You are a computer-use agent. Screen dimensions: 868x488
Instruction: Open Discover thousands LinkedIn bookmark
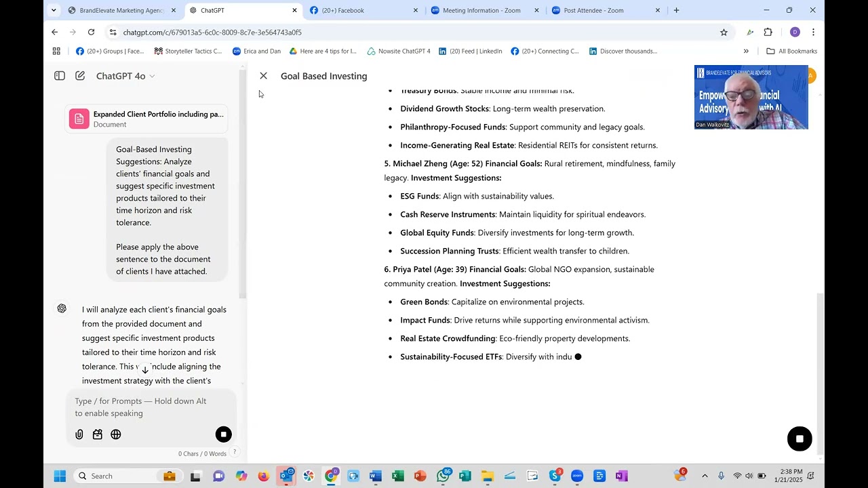[623, 51]
